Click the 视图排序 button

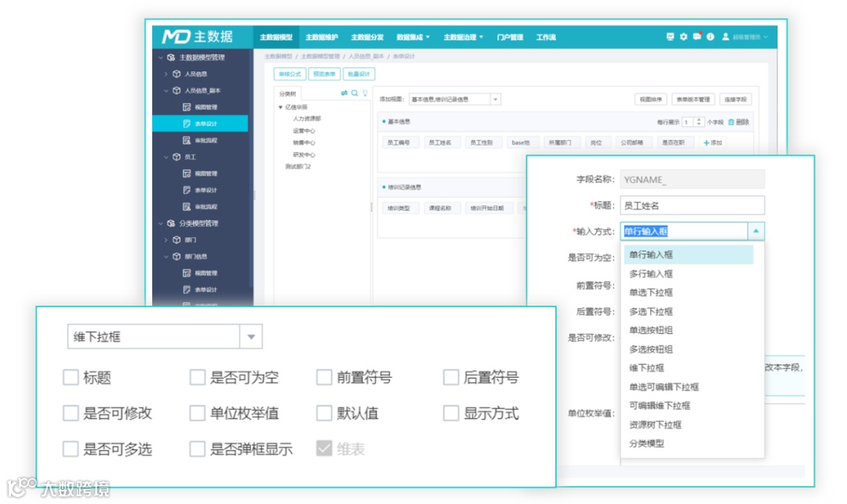(x=650, y=100)
